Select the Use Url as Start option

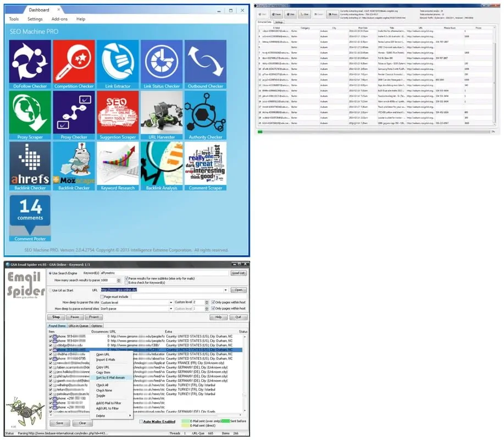click(x=49, y=289)
